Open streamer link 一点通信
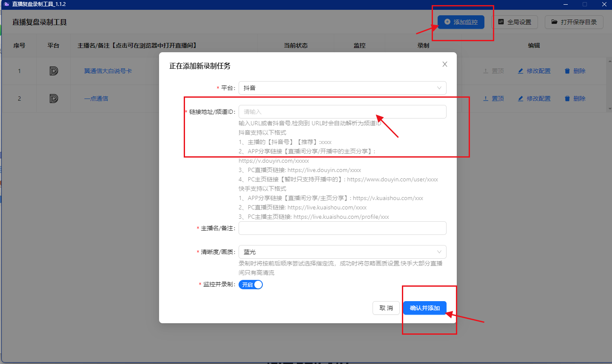 (96, 99)
